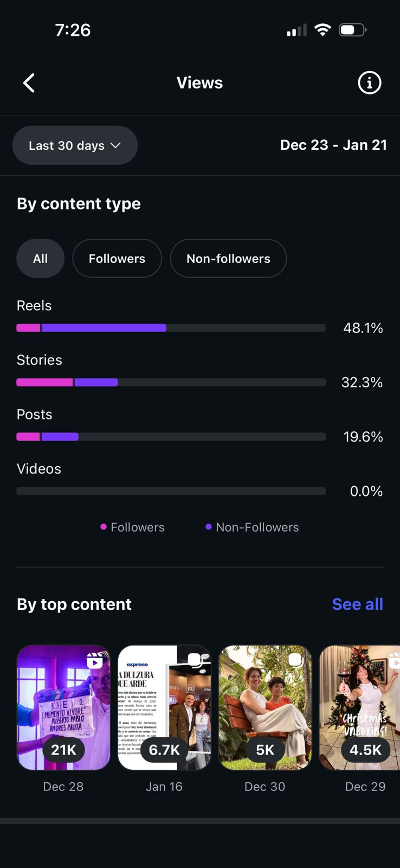Tap the reel icon on Dec 28 thumbnail
The width and height of the screenshot is (400, 868).
point(94,660)
